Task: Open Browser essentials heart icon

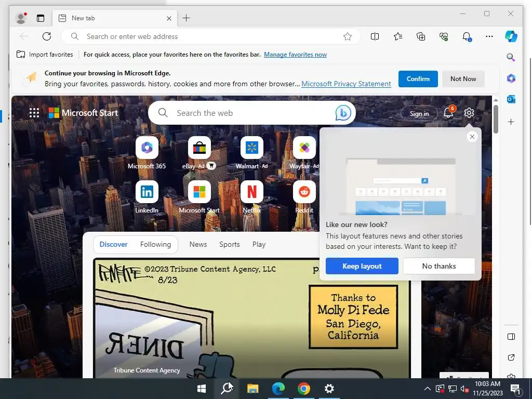Action: [x=444, y=36]
